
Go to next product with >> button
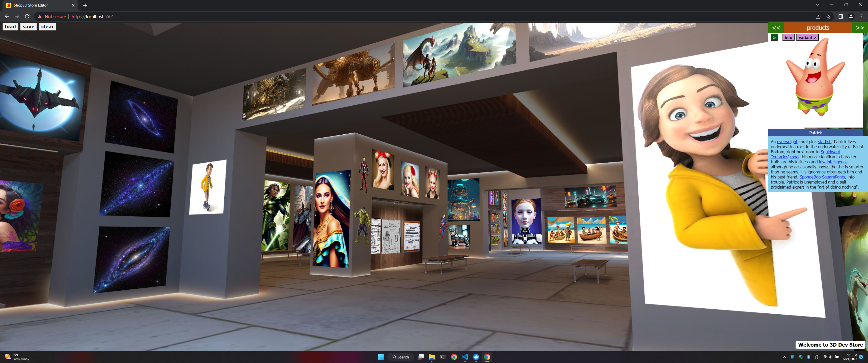point(860,28)
